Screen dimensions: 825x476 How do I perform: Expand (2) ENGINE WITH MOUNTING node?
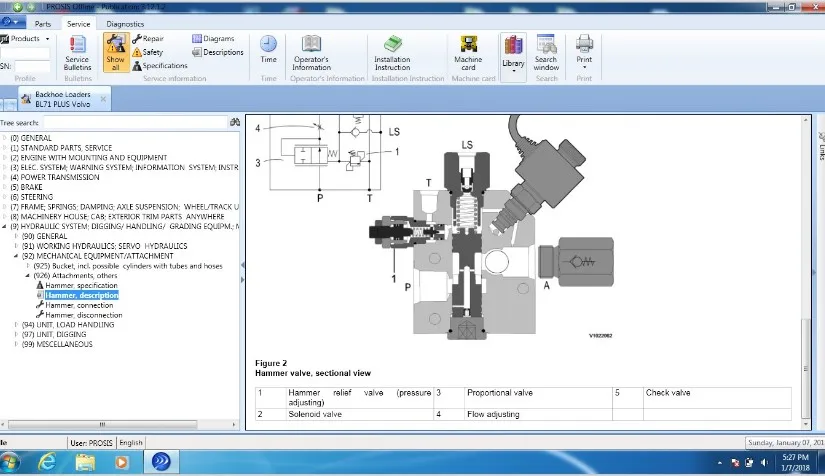[5, 157]
